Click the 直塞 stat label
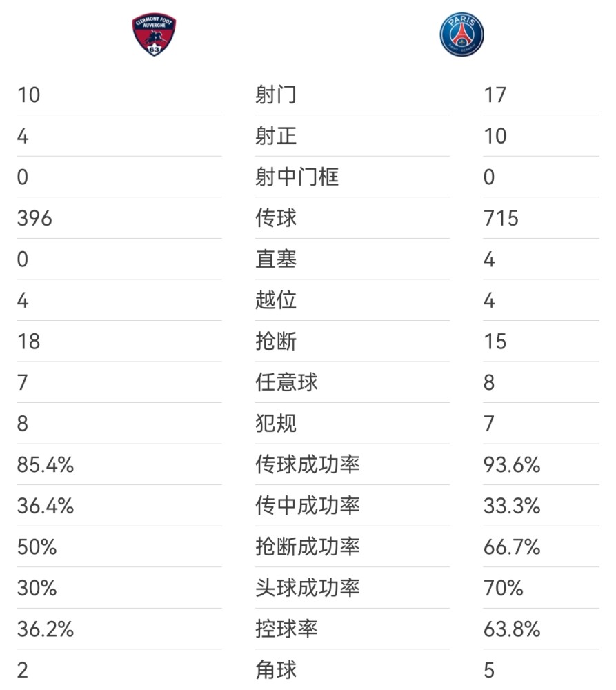 pos(276,259)
